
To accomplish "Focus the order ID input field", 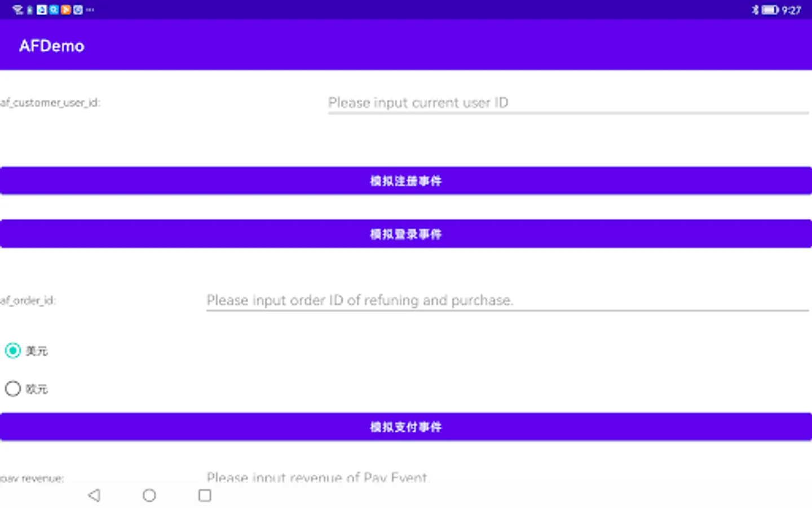I will pos(506,300).
